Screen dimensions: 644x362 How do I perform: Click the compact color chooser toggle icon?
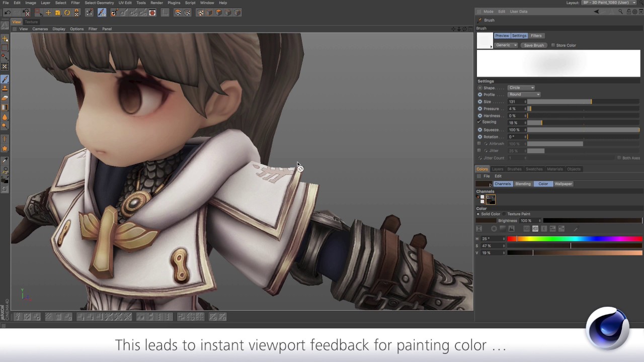tap(479, 229)
